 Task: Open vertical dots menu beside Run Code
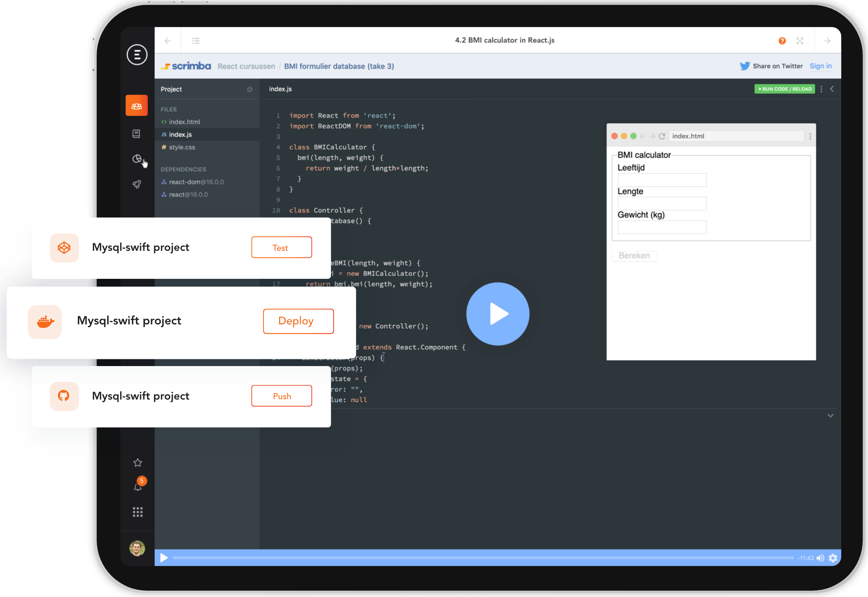click(x=821, y=89)
